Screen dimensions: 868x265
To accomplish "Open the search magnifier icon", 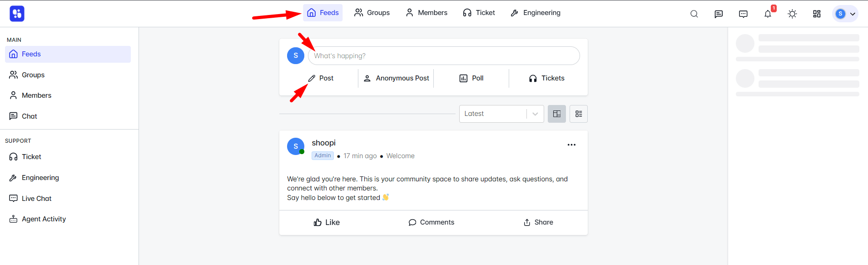I will tap(694, 14).
